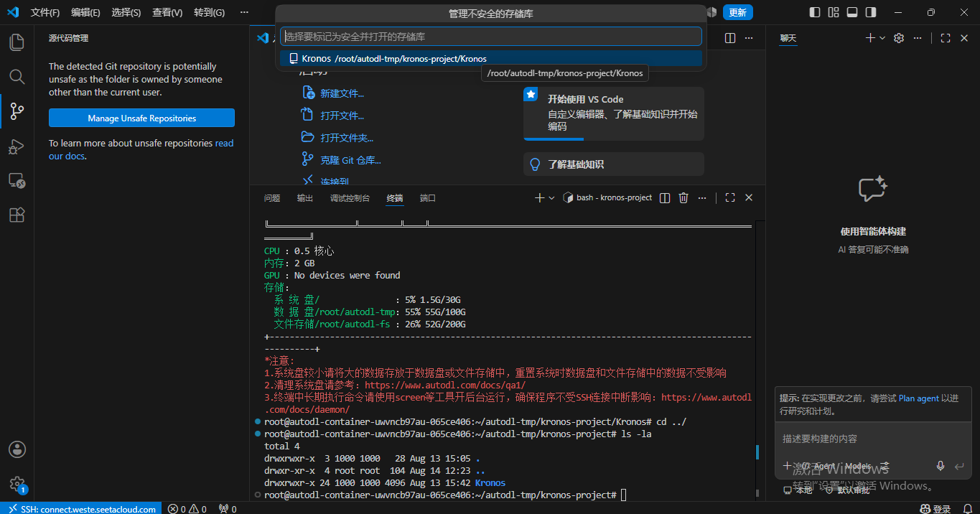Image resolution: width=980 pixels, height=514 pixels.
Task: Click the Copilot icon in title bar
Action: (711, 12)
